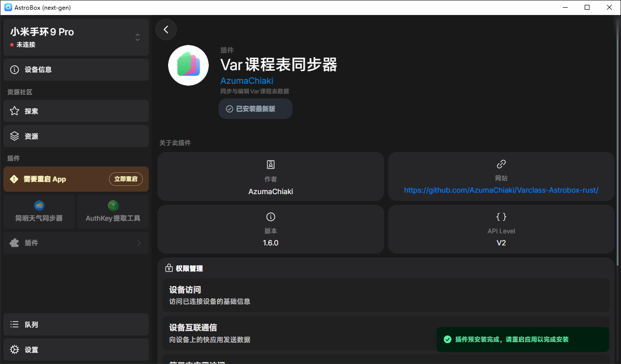Select the AuthKey提取工具 plugin tile
This screenshot has height=364, width=621.
point(113,212)
